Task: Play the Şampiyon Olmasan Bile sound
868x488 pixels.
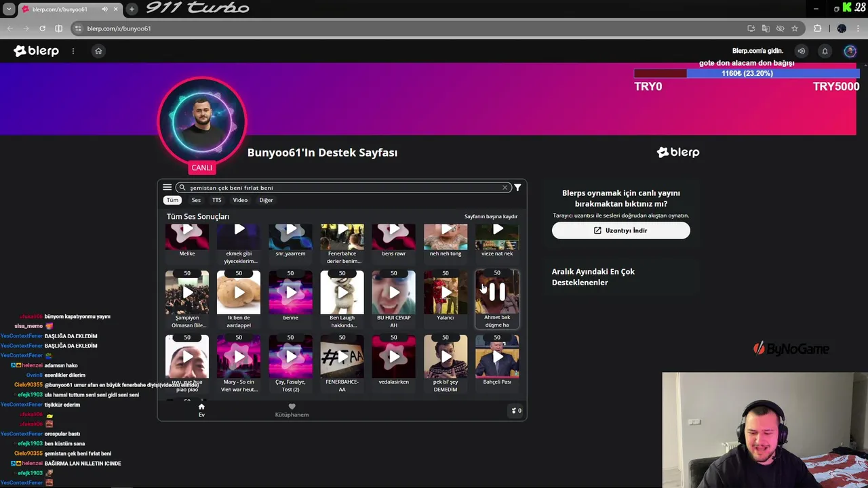Action: click(x=187, y=292)
